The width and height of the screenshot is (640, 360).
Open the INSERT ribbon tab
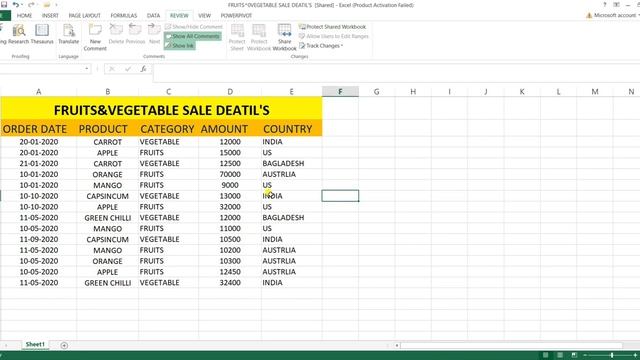click(x=50, y=16)
